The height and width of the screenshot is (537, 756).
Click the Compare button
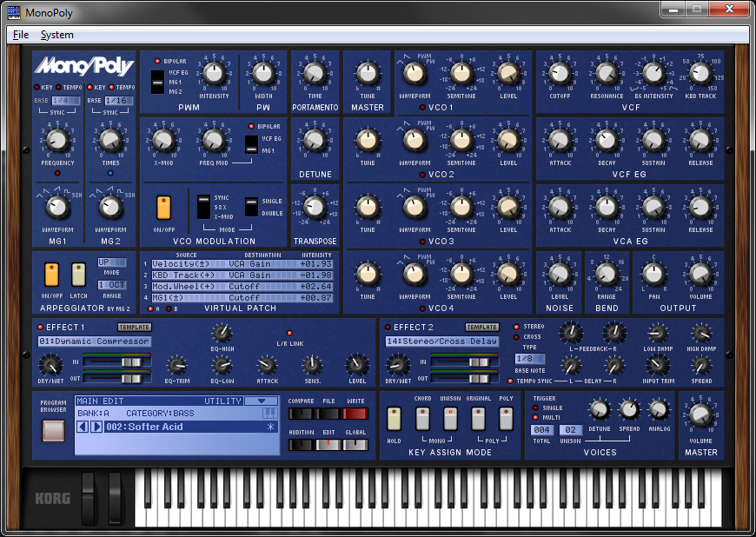coord(301,414)
